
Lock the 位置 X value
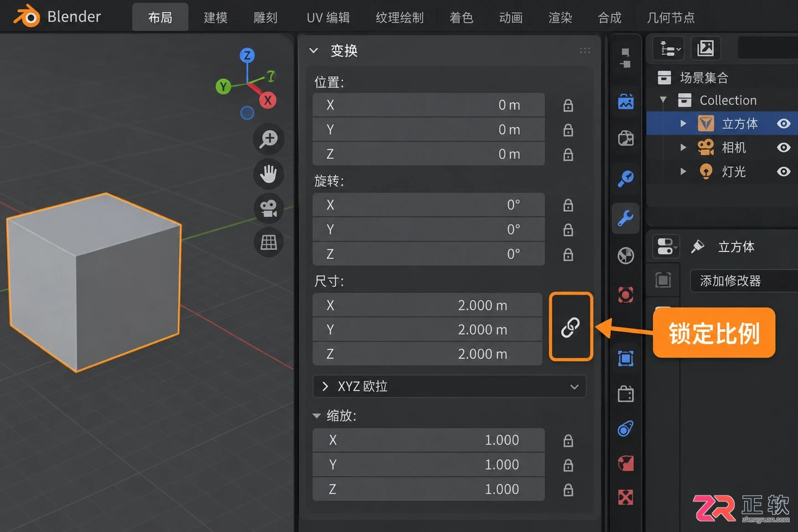[568, 105]
